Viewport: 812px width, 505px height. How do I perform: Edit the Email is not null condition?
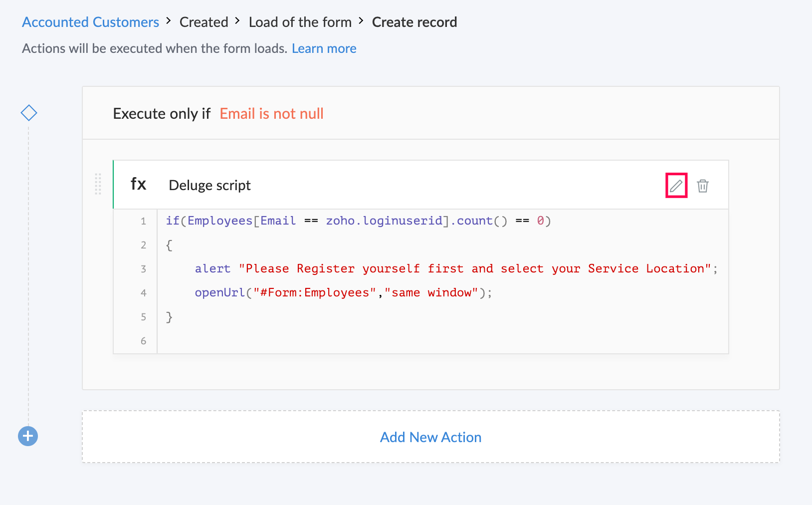[x=271, y=114]
